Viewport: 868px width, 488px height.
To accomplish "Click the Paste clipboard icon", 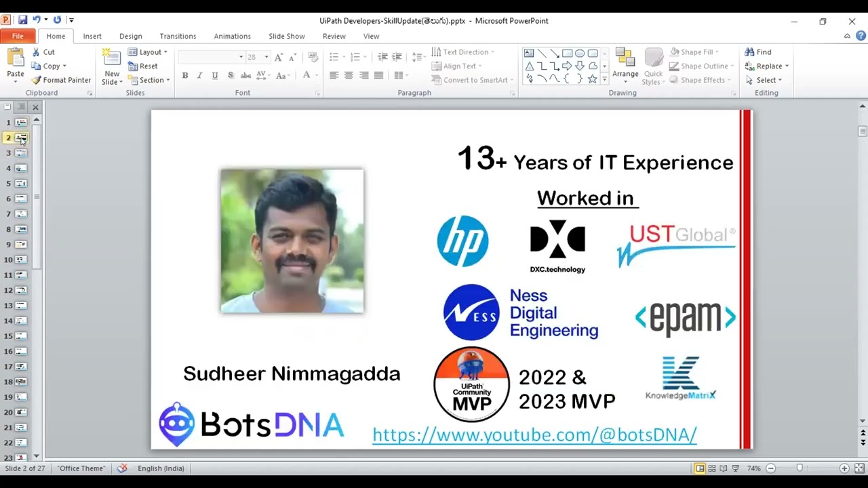I will pyautogui.click(x=15, y=58).
